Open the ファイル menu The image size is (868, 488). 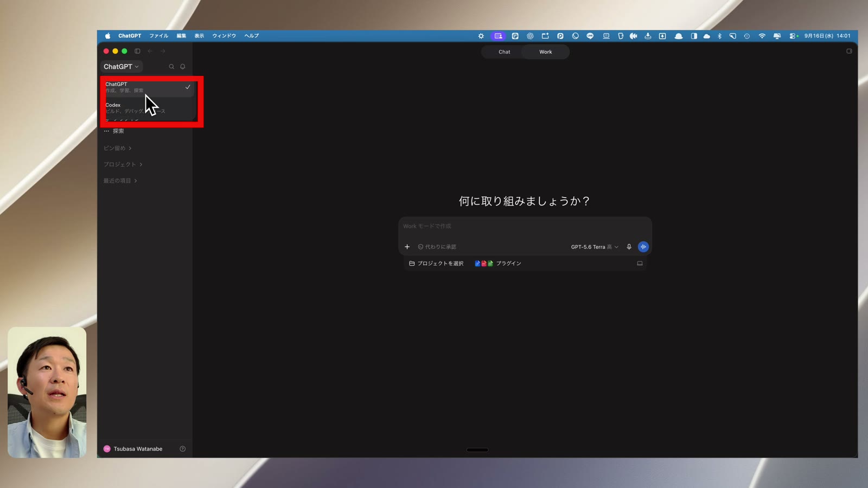coord(159,36)
